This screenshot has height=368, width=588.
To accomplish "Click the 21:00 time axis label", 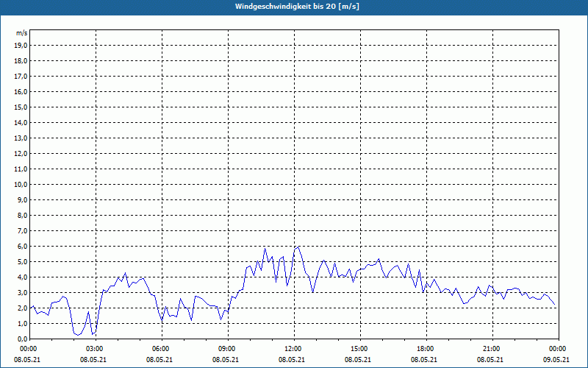I will pyautogui.click(x=492, y=349).
